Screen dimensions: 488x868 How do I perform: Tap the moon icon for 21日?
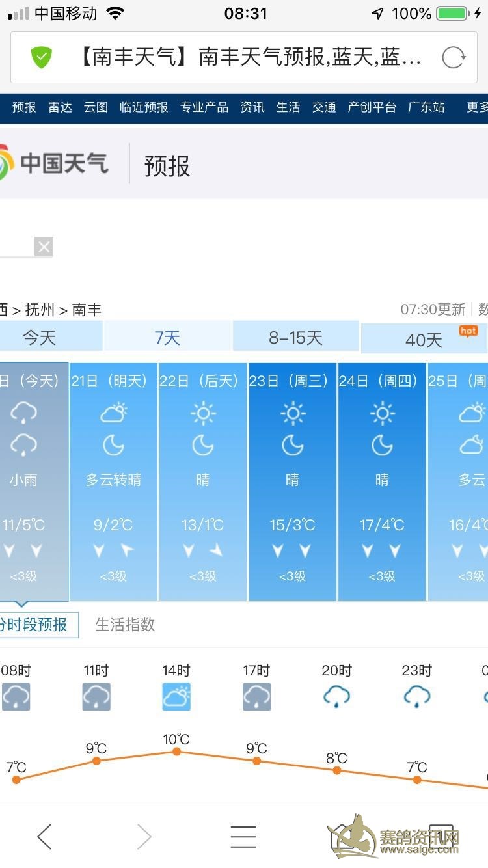coord(113,445)
